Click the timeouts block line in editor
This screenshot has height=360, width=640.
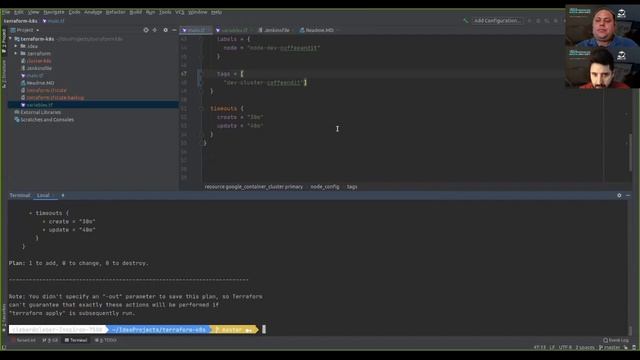227,109
